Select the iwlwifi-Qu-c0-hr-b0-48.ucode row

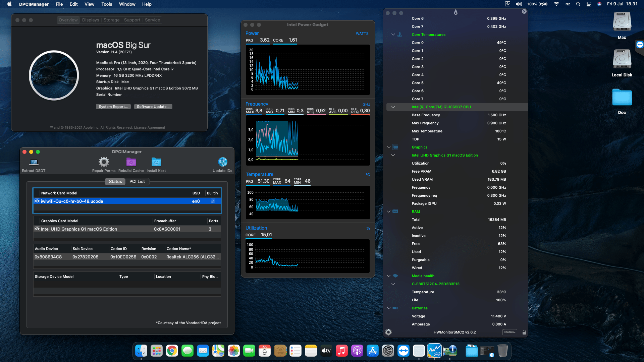(127, 201)
